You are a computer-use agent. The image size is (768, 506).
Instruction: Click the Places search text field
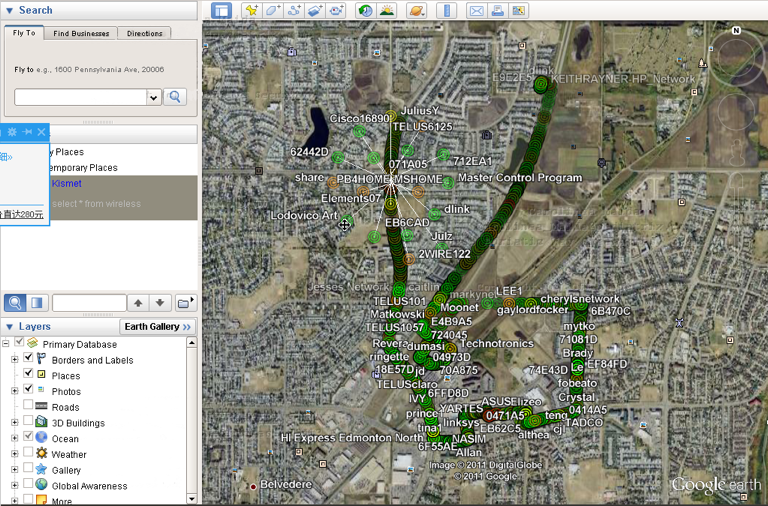[x=89, y=303]
